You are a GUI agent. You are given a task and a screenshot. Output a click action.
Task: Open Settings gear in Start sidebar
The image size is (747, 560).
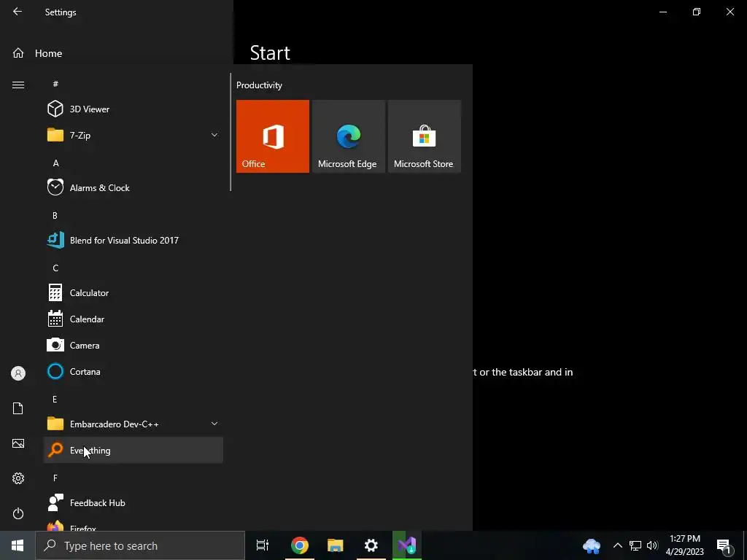click(18, 478)
